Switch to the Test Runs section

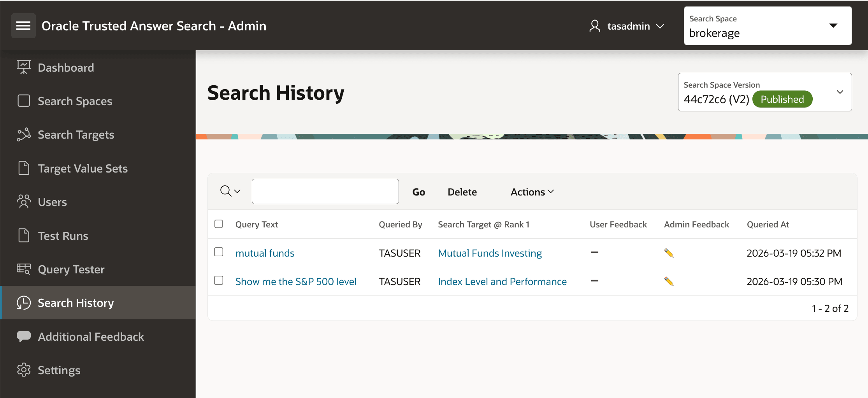tap(63, 236)
